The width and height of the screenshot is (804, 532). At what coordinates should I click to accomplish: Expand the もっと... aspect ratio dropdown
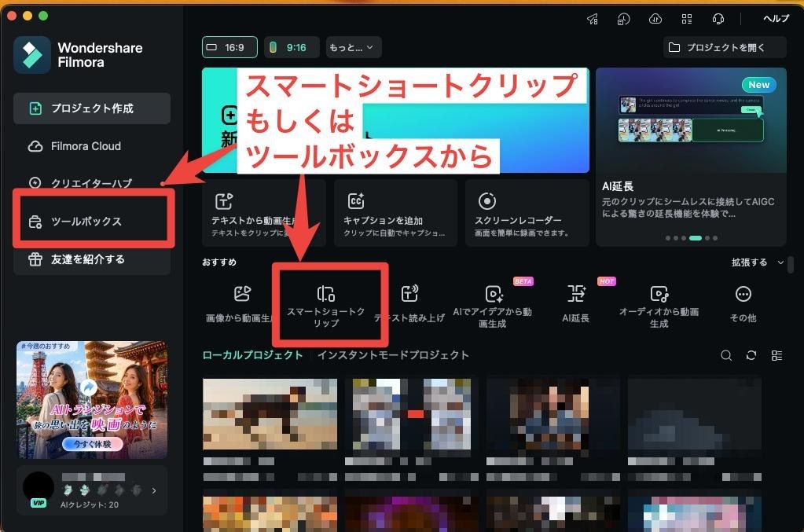(x=354, y=47)
